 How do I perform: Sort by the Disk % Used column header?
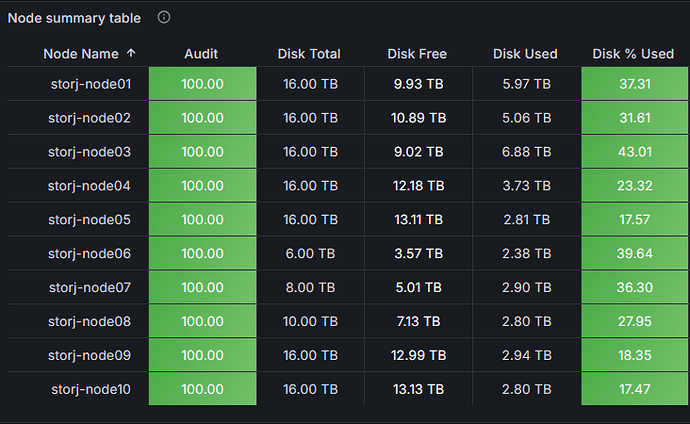coord(633,54)
